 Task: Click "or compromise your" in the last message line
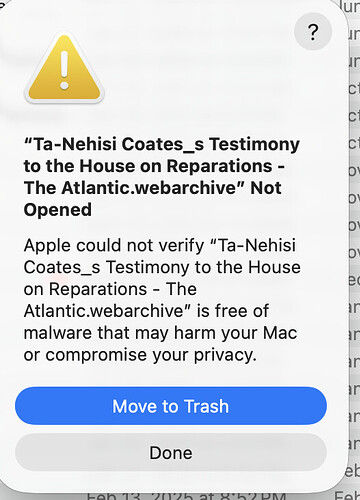pos(106,356)
